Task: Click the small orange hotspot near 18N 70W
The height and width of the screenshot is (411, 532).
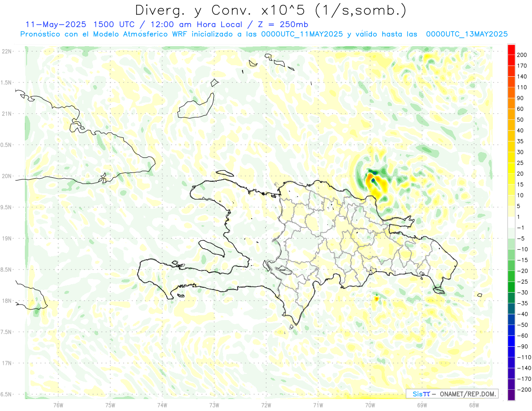Action: 376,299
